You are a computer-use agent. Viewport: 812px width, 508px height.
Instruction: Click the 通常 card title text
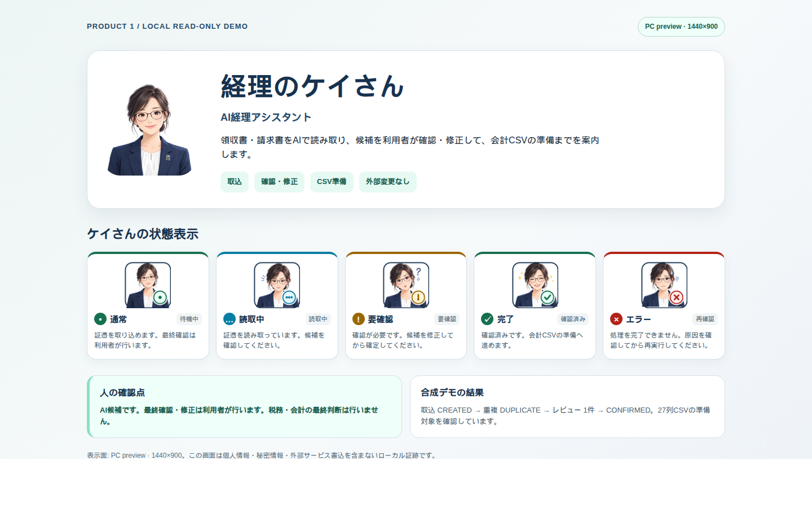(x=118, y=319)
